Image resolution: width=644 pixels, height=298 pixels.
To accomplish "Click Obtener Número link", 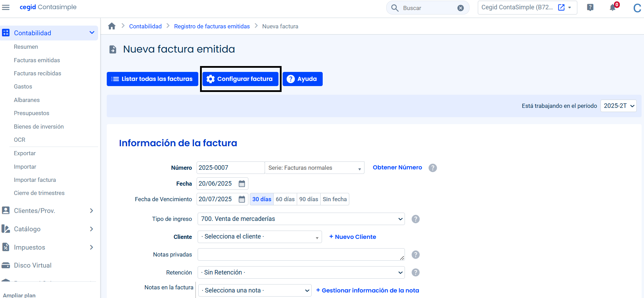I will point(397,167).
